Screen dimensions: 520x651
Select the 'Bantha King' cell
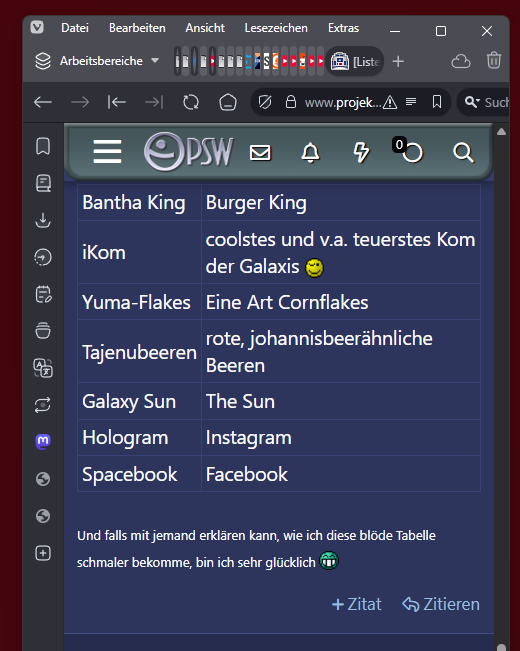[x=140, y=203]
